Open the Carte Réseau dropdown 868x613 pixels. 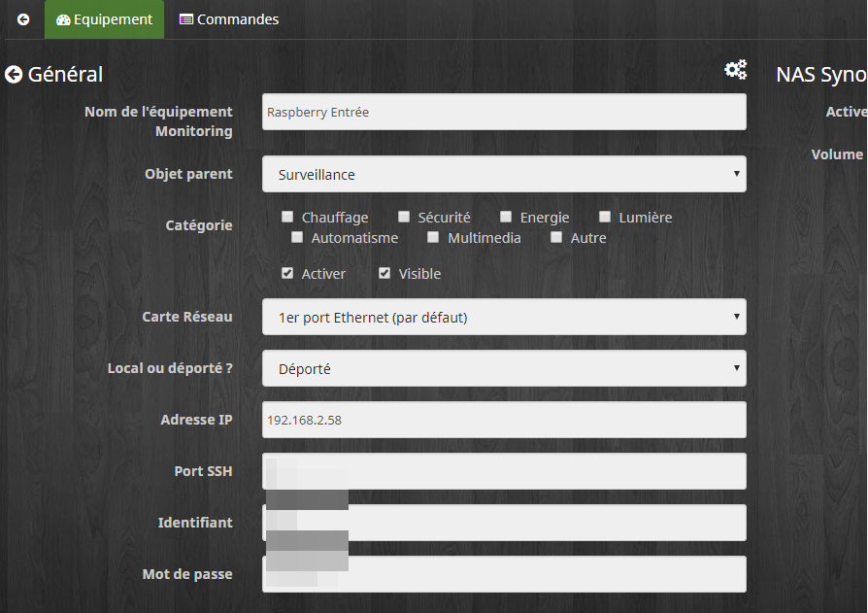504,317
